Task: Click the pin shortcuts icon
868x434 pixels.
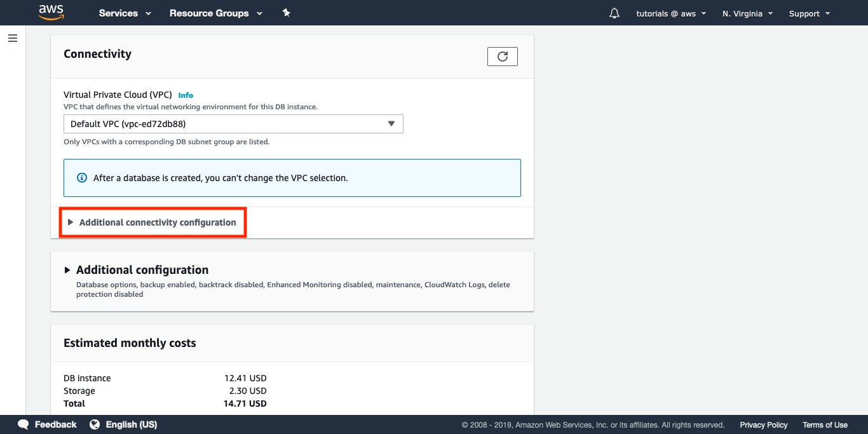Action: coord(287,13)
